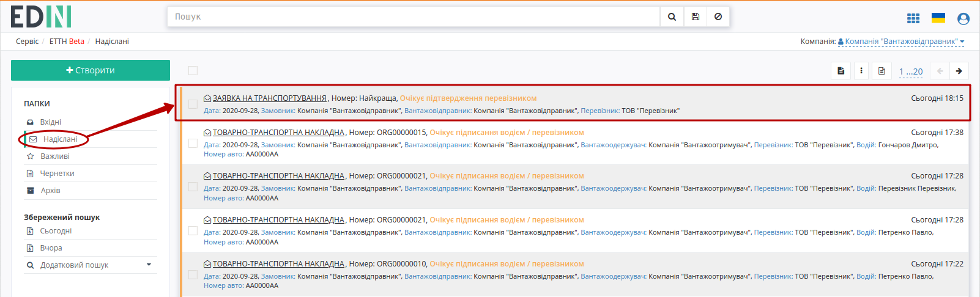Click the timestamp Сьогодні 17:22
This screenshot has width=980, height=297.
click(937, 264)
